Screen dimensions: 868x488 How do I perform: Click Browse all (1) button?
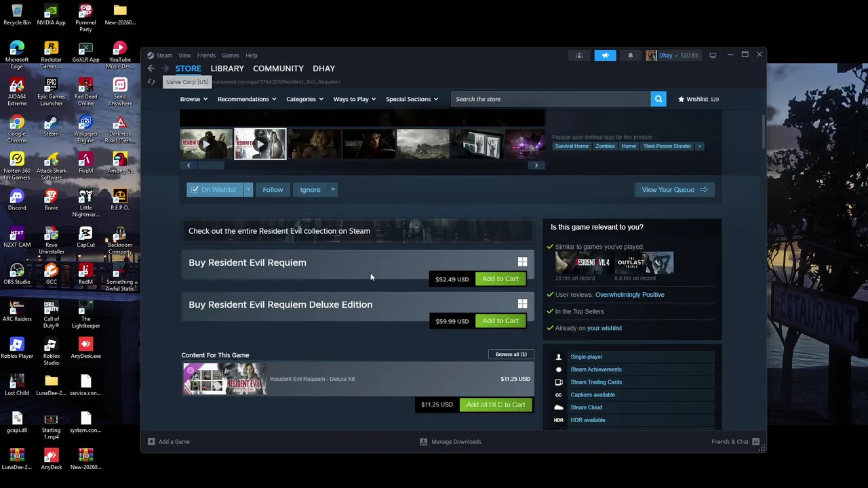[511, 354]
